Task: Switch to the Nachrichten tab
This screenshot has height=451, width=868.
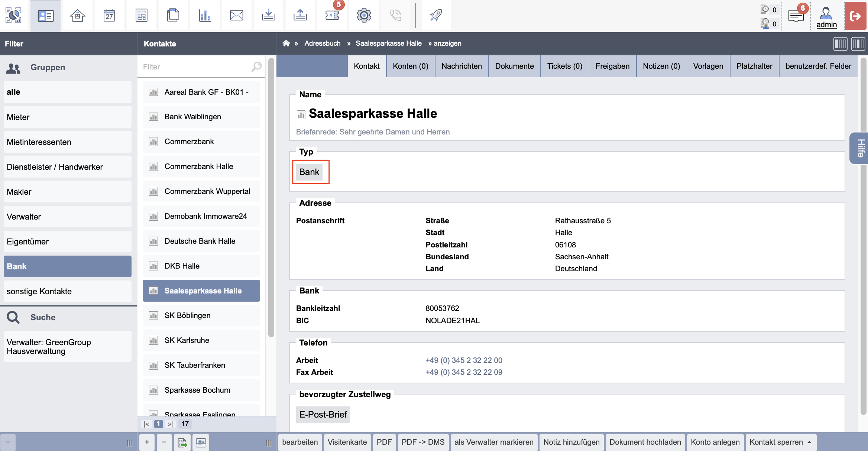Action: (461, 66)
